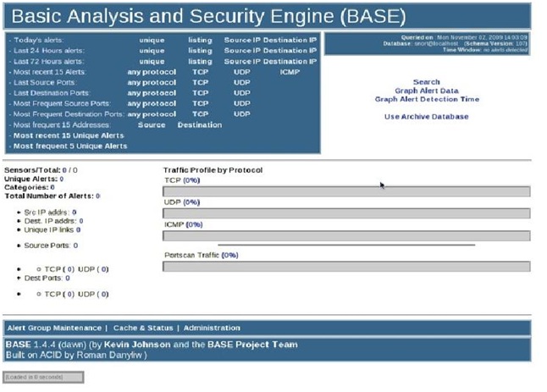View Destination IP for Last 72 Hours
The image size is (547, 392).
coord(290,61)
